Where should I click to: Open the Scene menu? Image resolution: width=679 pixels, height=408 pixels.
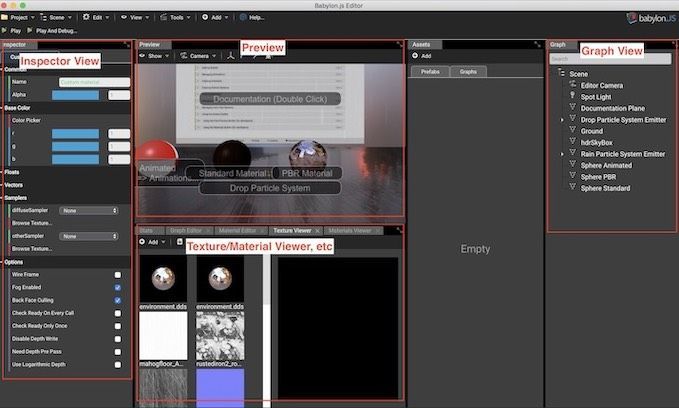[x=56, y=17]
